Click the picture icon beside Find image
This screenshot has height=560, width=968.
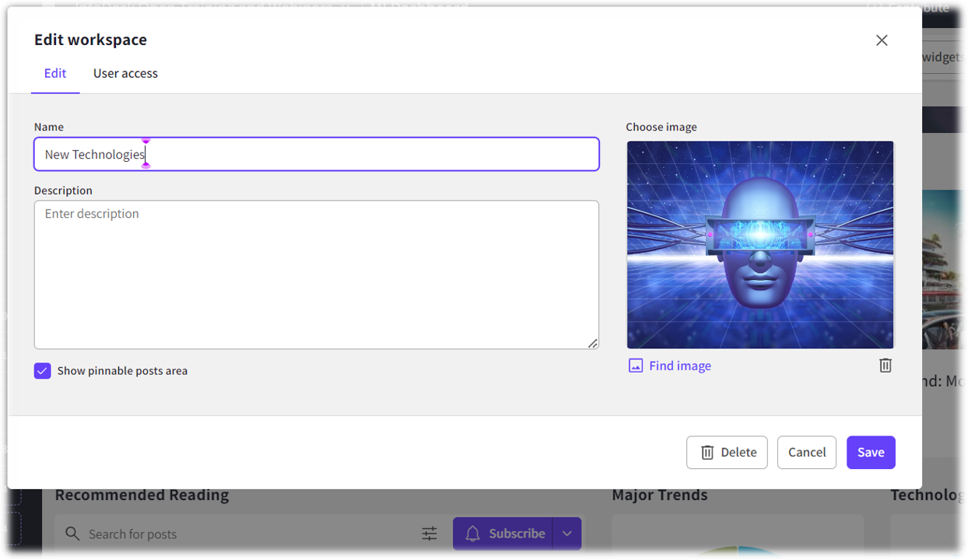tap(636, 366)
